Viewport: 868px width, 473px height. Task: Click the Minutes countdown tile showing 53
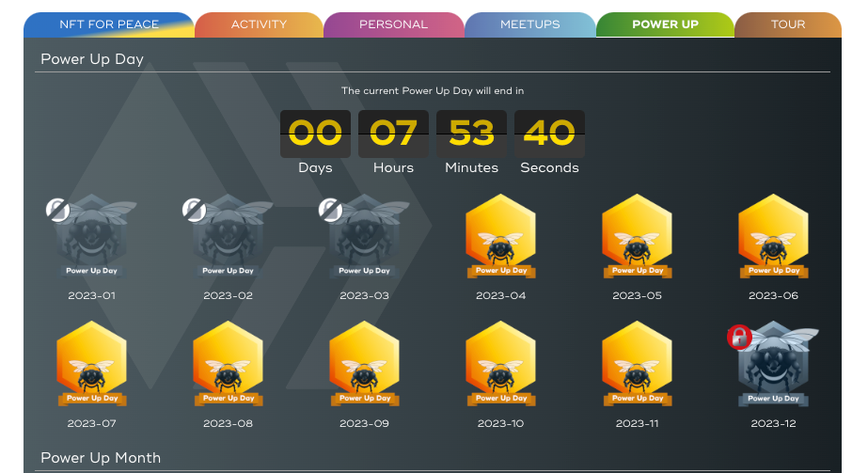[472, 134]
